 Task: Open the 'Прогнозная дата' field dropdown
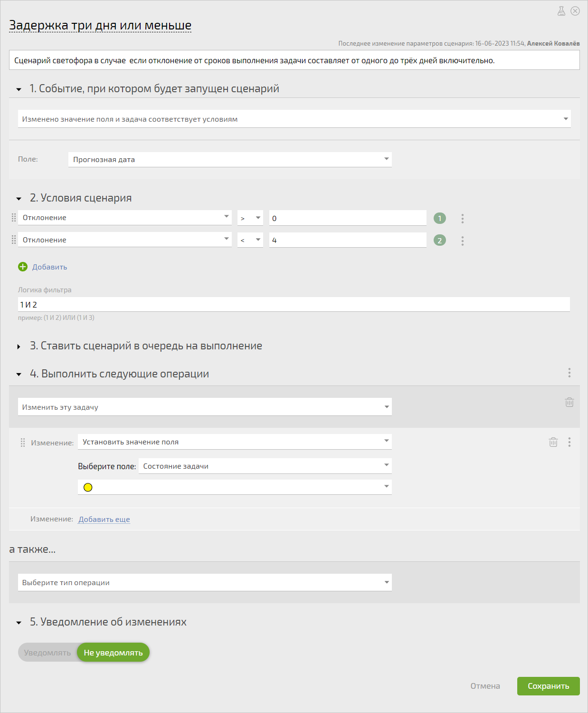click(x=230, y=159)
